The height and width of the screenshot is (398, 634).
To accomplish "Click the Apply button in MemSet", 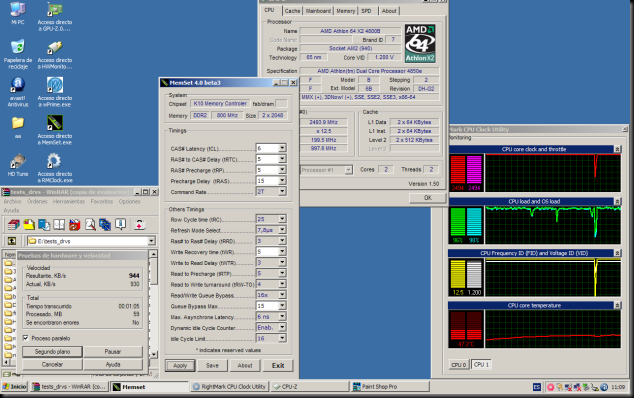I will pos(180,366).
